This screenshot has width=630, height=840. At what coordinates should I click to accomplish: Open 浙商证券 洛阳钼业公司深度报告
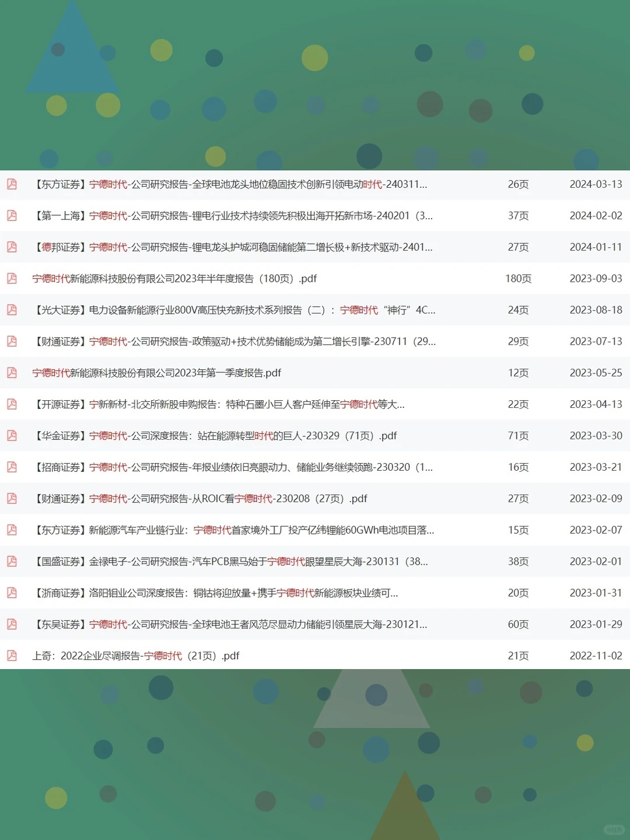pos(215,593)
